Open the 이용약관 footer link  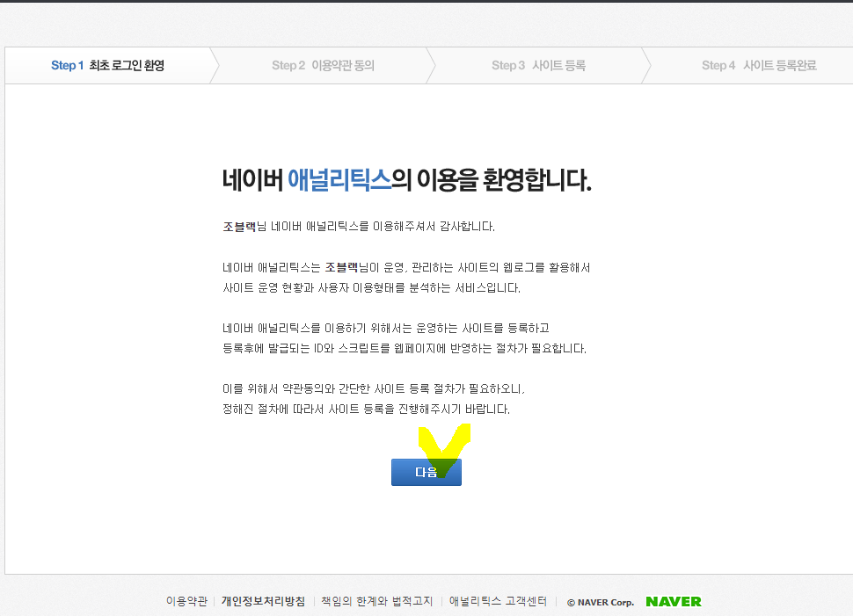(x=186, y=601)
